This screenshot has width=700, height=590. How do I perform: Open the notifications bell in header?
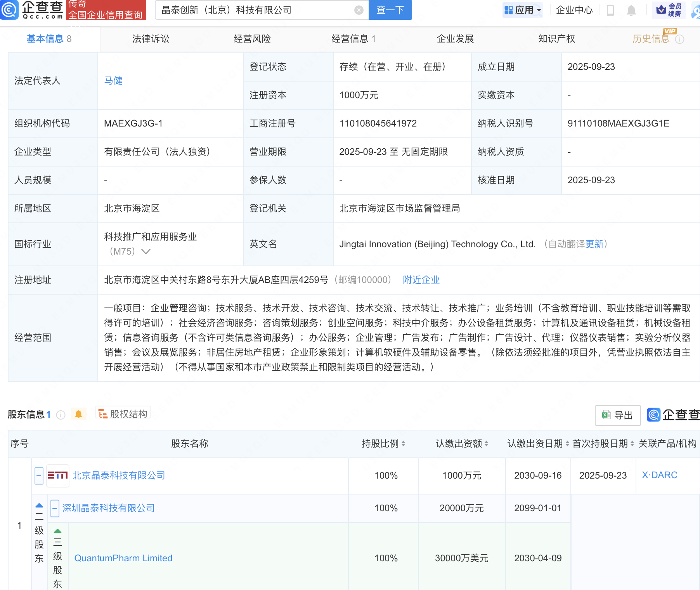[x=631, y=10]
